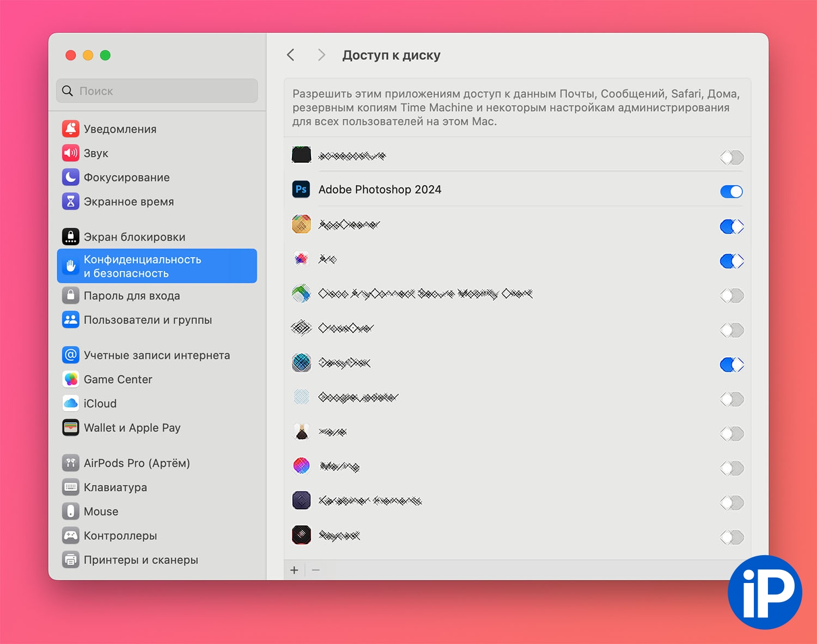The image size is (817, 644).
Task: Go back with the left chevron
Action: coord(291,55)
